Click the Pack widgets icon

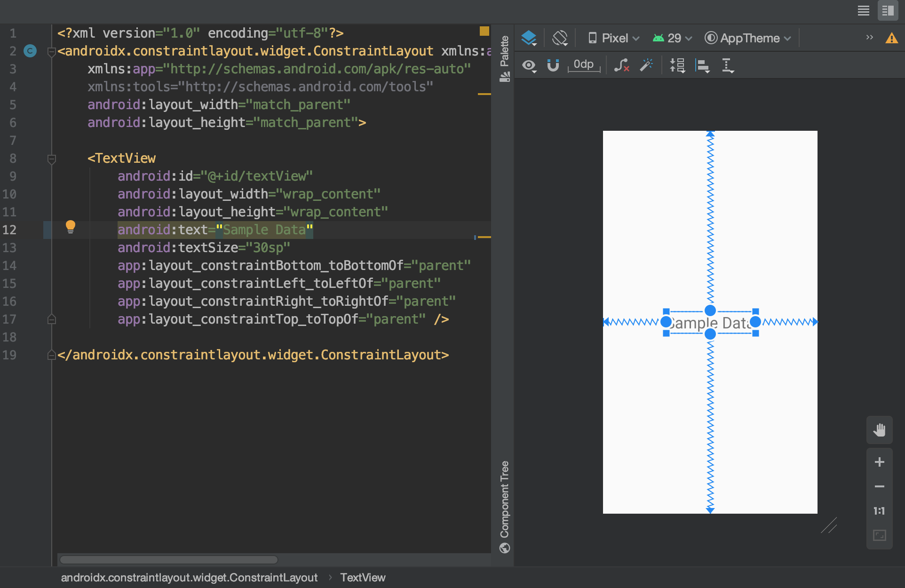[x=677, y=65]
